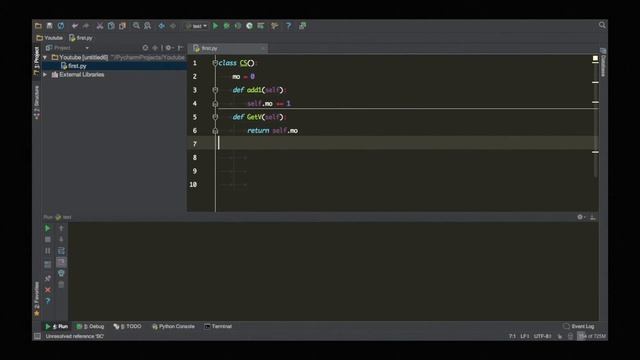Toggle the Favorites tool window on the left stripe
Viewport: 640px width, 360px height.
(37, 299)
